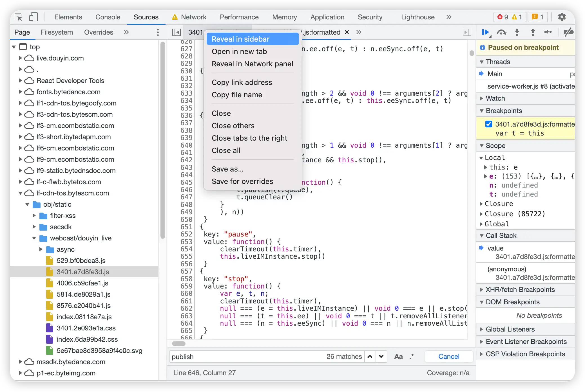Select the (anonymous) call stack frame
585x392 pixels.
coord(525,273)
